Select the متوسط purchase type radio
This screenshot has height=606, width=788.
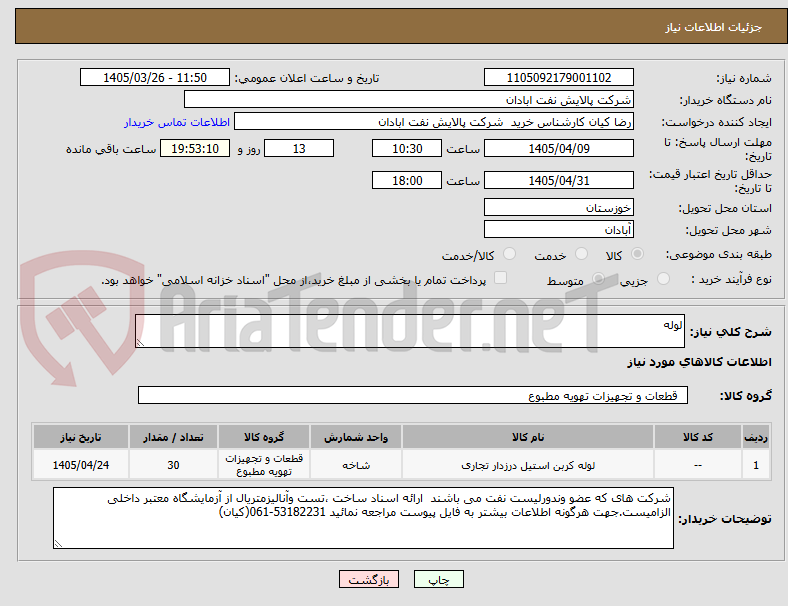tap(598, 278)
